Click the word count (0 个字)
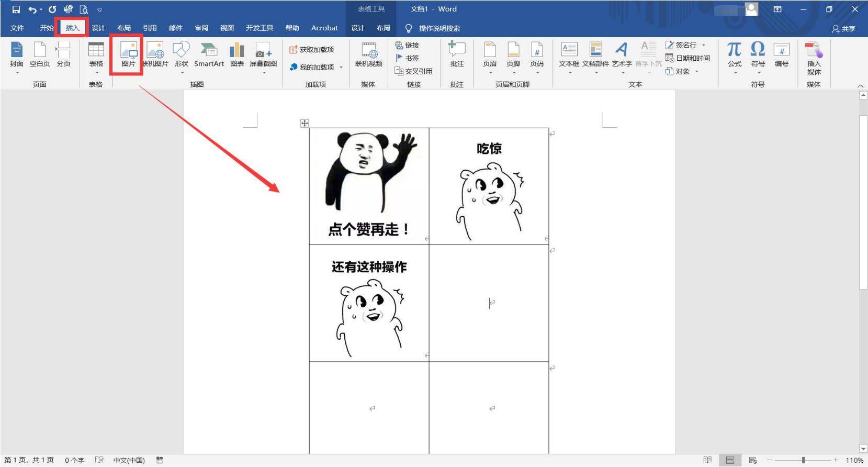The height and width of the screenshot is (467, 868). click(74, 460)
